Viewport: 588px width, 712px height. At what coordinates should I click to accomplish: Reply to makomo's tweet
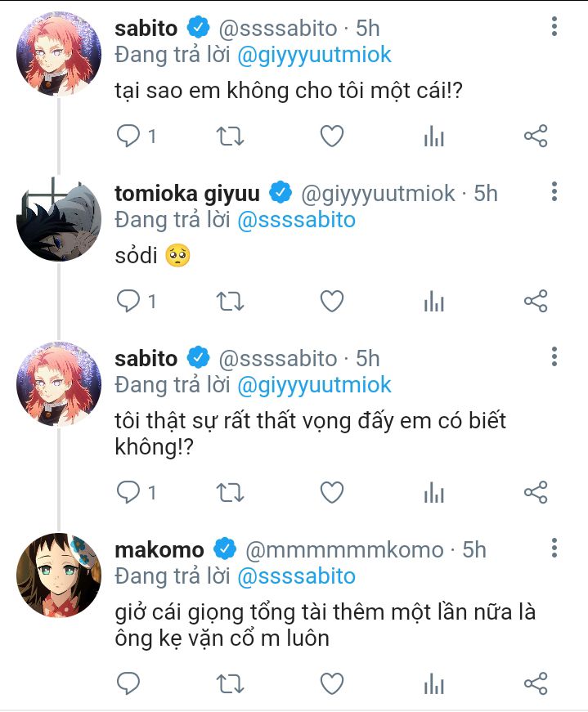[x=128, y=684]
